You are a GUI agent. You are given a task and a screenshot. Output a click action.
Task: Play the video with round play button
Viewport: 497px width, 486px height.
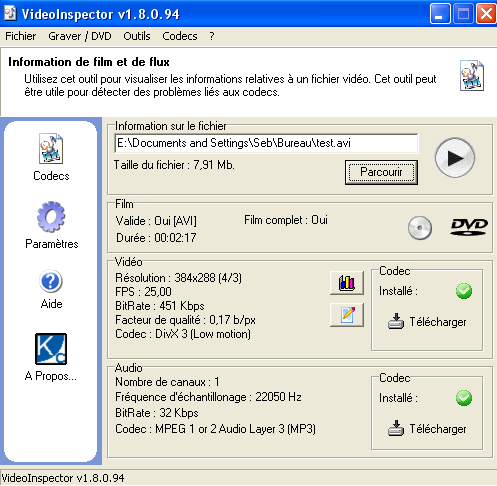click(x=455, y=158)
